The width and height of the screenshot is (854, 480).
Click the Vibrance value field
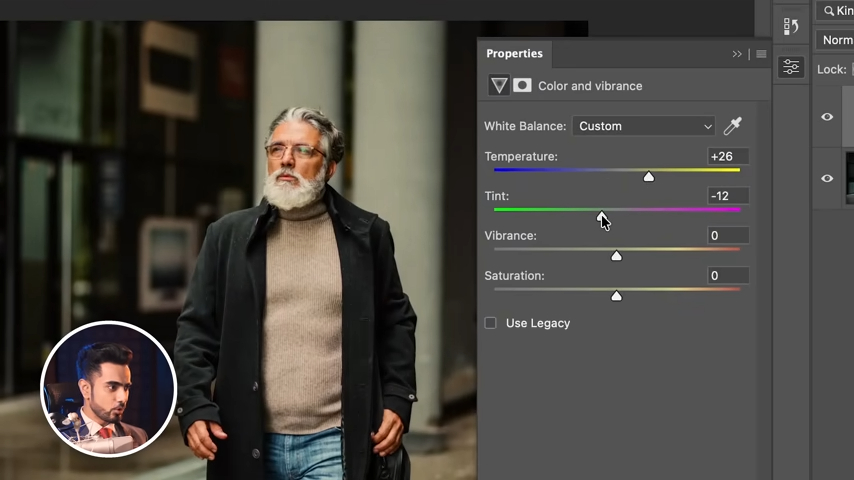pyautogui.click(x=727, y=236)
